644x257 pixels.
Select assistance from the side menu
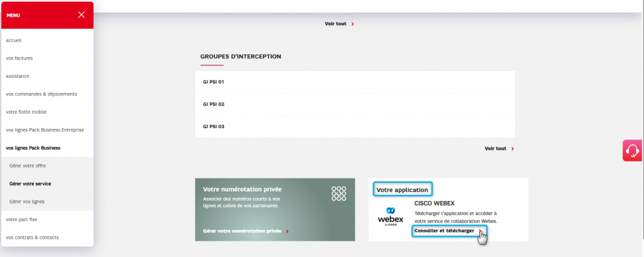18,76
